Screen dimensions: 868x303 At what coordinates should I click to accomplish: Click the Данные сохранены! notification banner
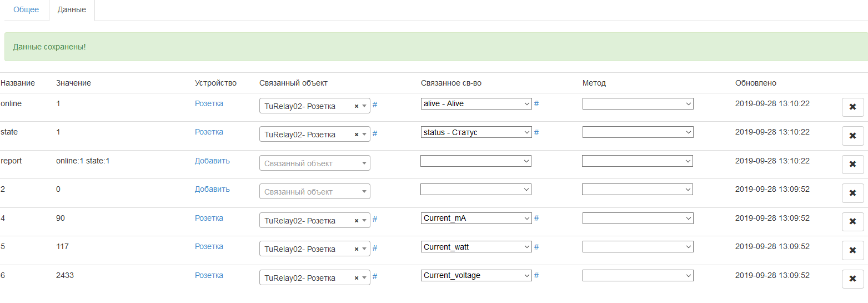click(435, 47)
